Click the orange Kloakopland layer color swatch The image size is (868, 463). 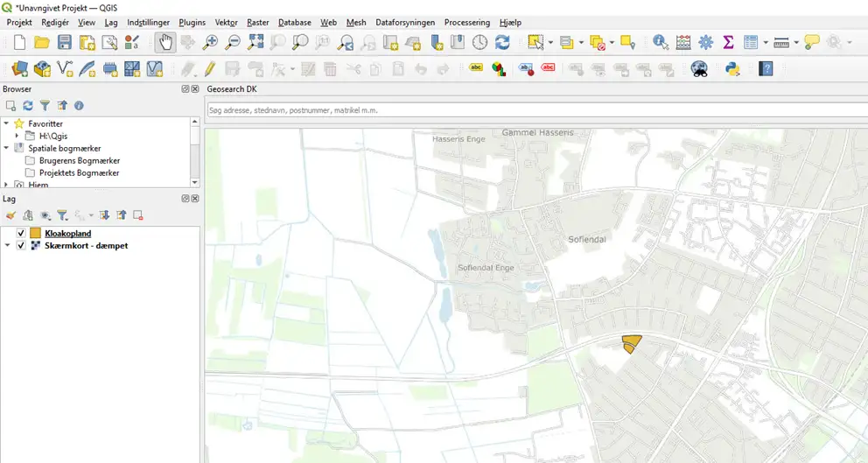[36, 234]
